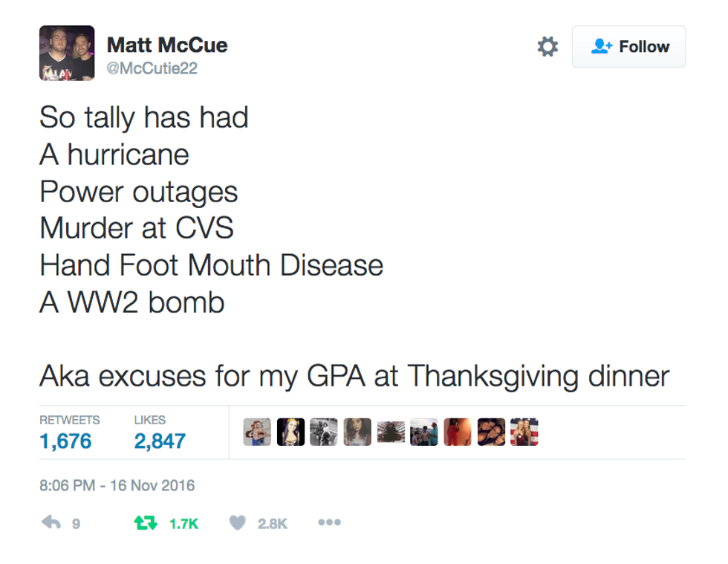728x564 pixels.
Task: Click the 2.8K like count
Action: coord(272,524)
